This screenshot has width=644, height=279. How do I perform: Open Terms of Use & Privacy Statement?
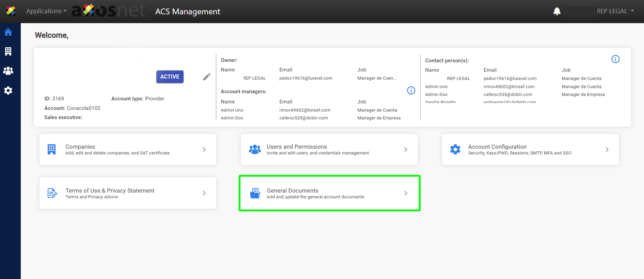click(x=128, y=193)
